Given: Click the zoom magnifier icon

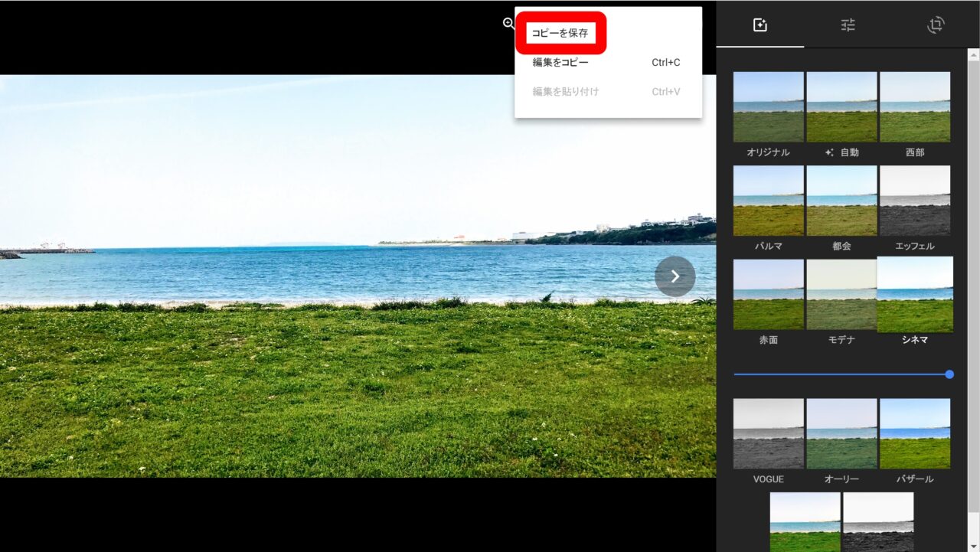Looking at the screenshot, I should [x=508, y=24].
